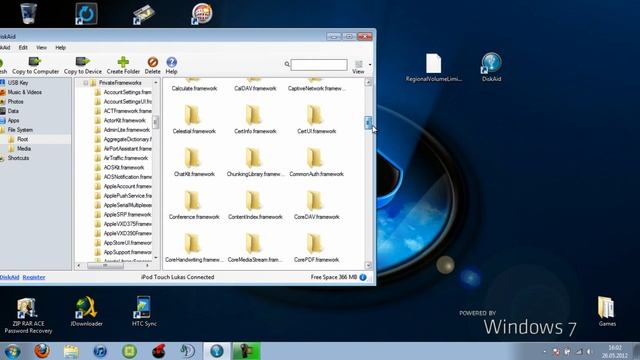Select Media folder in sidebar
The height and width of the screenshot is (360, 640).
24,149
